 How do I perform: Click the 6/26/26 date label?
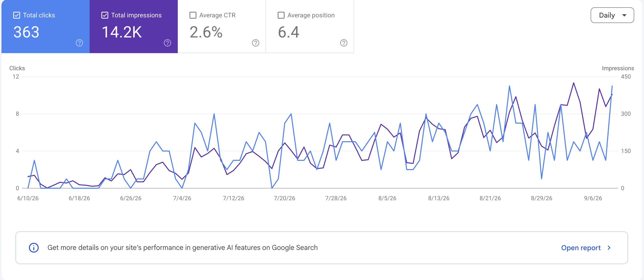pos(131,198)
